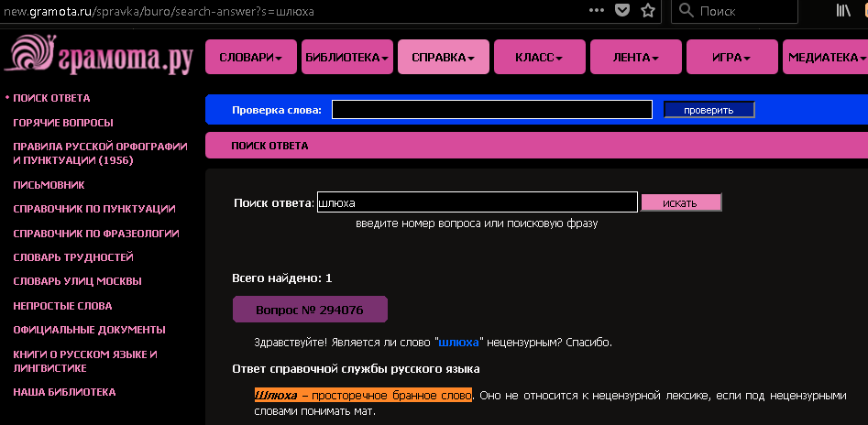The height and width of the screenshot is (425, 868).
Task: Focus the Проверка слова input field
Action: (493, 110)
